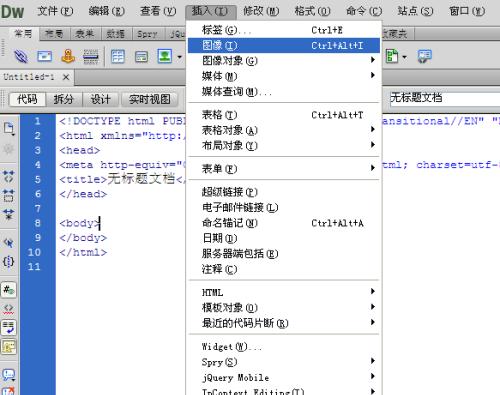Screen dimensions: 500x395
Task: Click the 无标题文档 title input field
Action: point(445,98)
